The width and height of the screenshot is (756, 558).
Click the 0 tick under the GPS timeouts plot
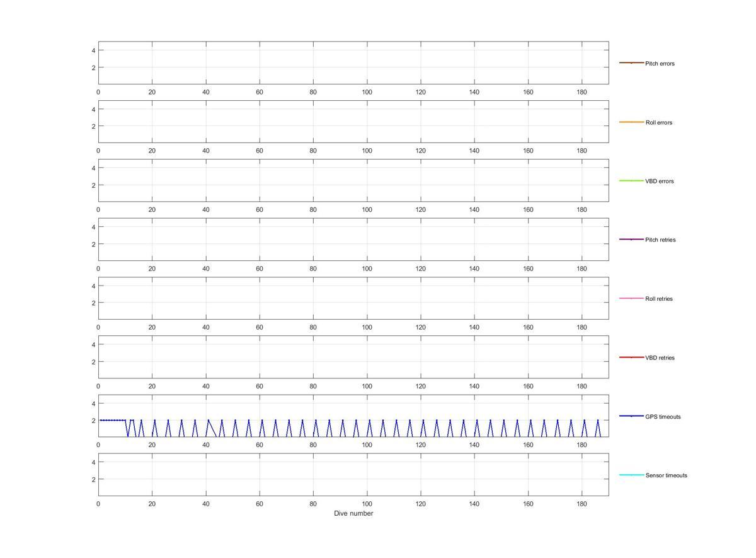[x=98, y=445]
